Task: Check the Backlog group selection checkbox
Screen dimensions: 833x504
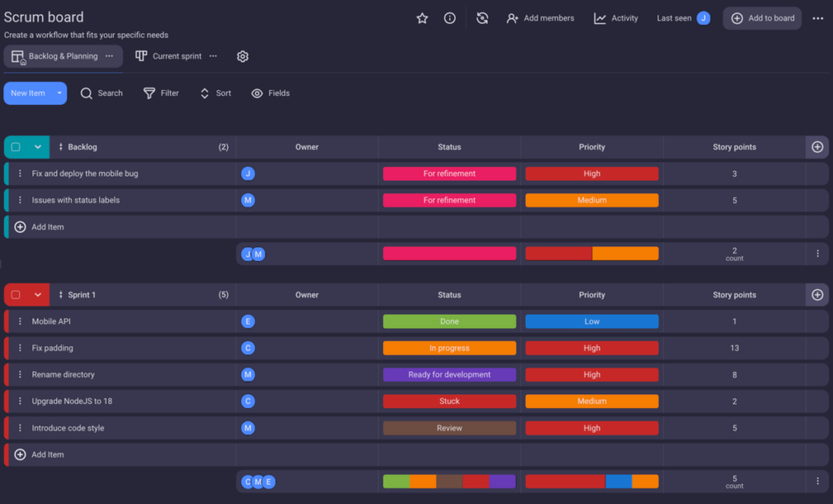Action: tap(15, 147)
